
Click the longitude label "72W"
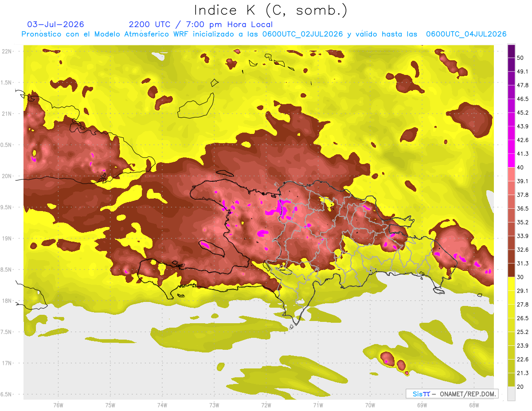point(266,405)
